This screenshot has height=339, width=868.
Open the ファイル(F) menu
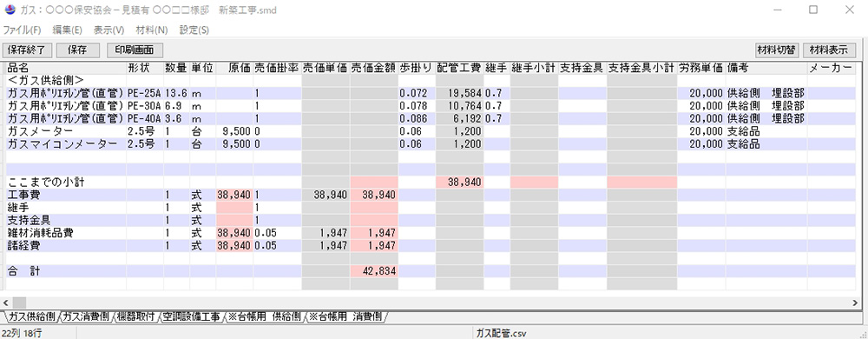coord(23,30)
